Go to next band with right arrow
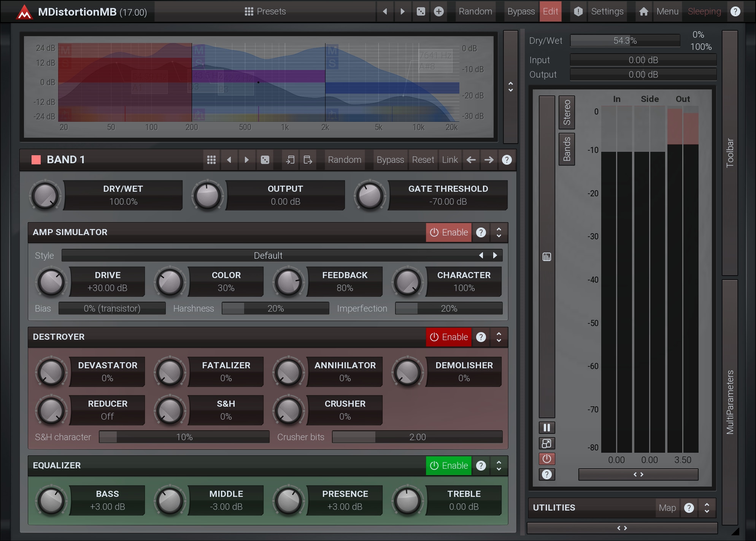Screen dimensions: 756x541 coord(489,160)
